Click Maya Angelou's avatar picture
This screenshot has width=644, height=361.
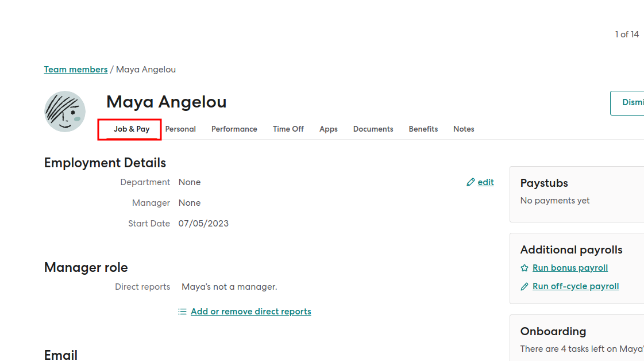[x=65, y=112]
